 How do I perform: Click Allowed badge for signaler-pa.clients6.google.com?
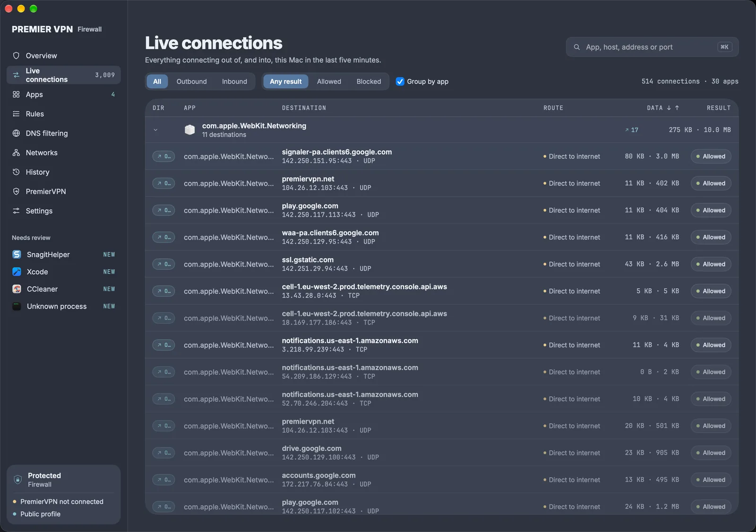coord(711,156)
